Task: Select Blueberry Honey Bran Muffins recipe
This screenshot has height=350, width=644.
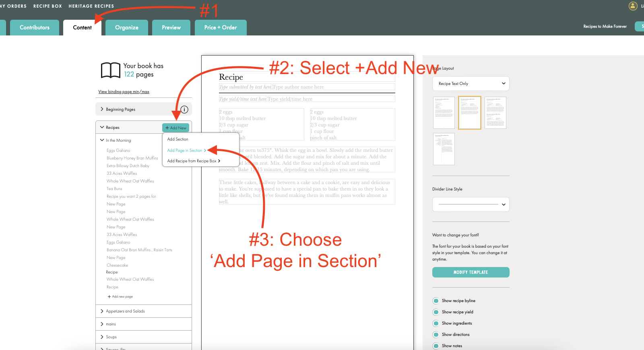Action: tap(132, 158)
